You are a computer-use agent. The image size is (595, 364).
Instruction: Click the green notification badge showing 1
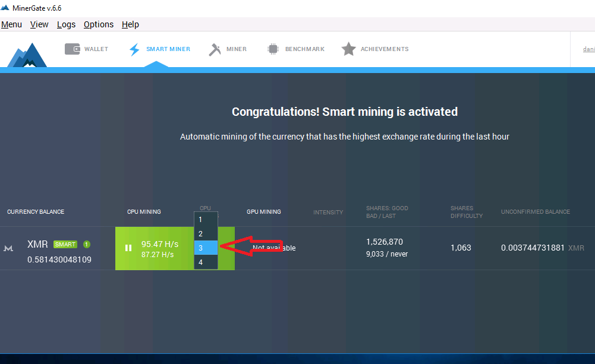coord(87,244)
